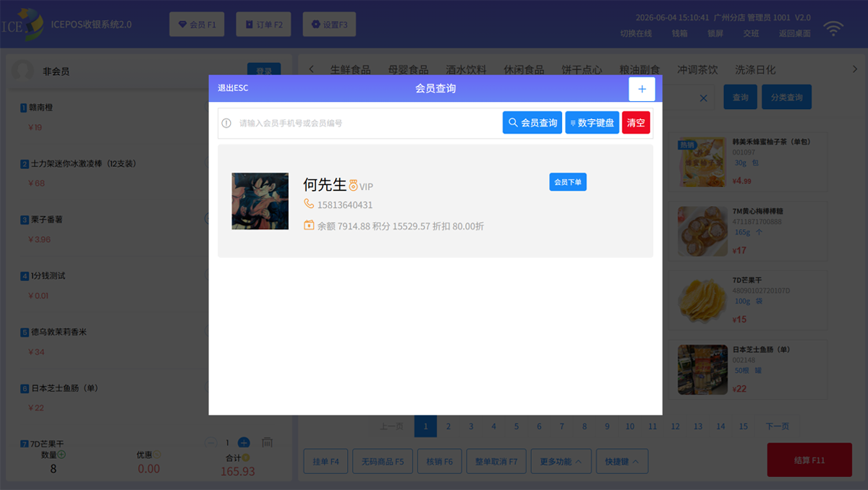The image size is (868, 490).
Task: Click 整单取消 F7 cancel order button
Action: pyautogui.click(x=496, y=461)
